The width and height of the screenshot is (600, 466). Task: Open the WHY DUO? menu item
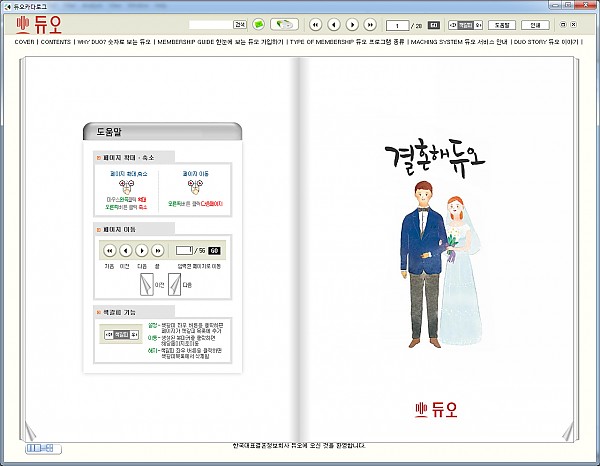pyautogui.click(x=114, y=42)
